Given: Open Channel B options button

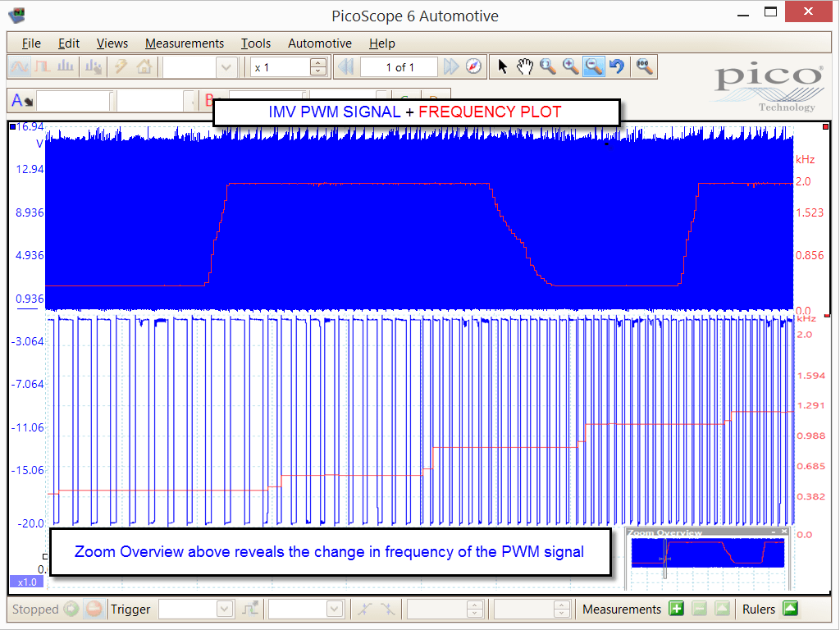Looking at the screenshot, I should click(x=209, y=99).
